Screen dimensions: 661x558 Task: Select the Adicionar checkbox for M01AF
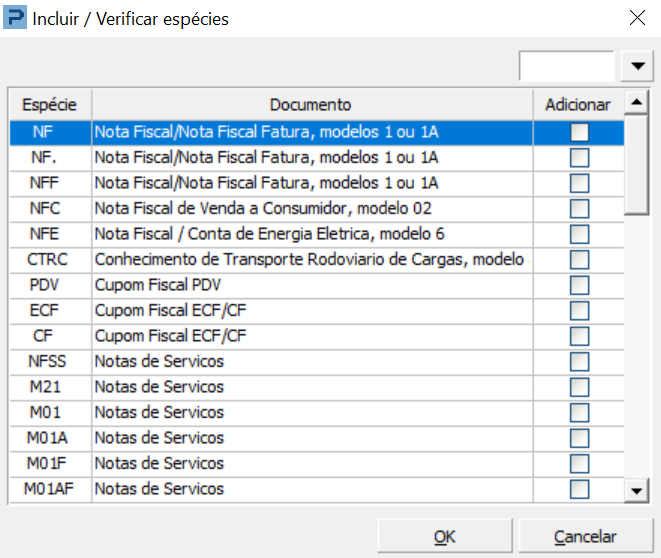579,489
